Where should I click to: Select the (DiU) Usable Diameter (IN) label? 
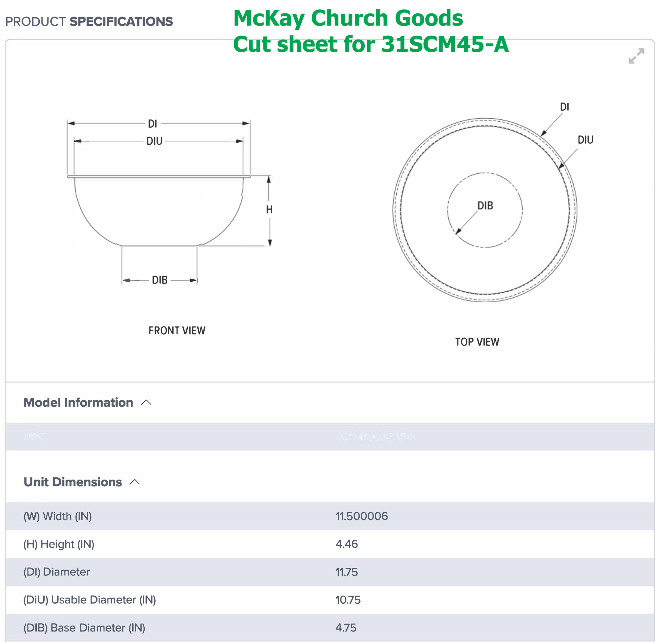coord(89,599)
